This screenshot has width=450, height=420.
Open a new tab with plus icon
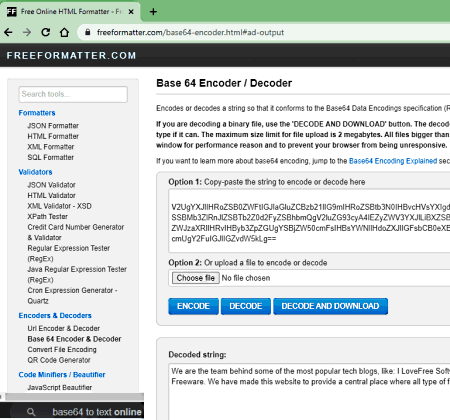point(153,12)
